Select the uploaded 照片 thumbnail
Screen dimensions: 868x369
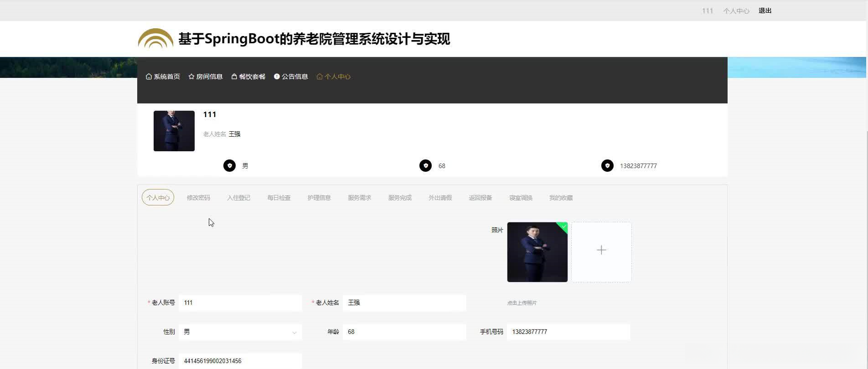pos(537,252)
